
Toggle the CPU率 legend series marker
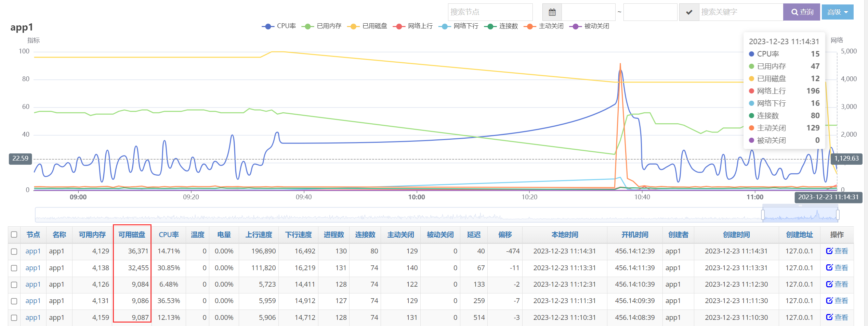[x=268, y=26]
